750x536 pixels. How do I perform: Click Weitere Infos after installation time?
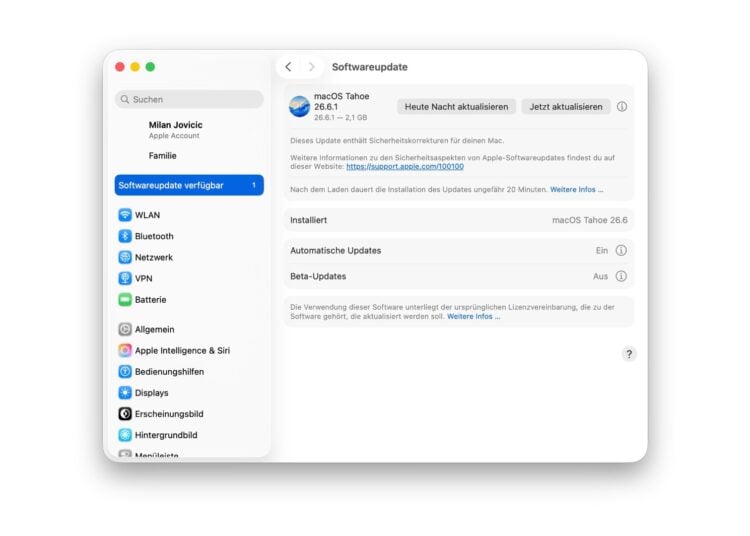coord(576,189)
